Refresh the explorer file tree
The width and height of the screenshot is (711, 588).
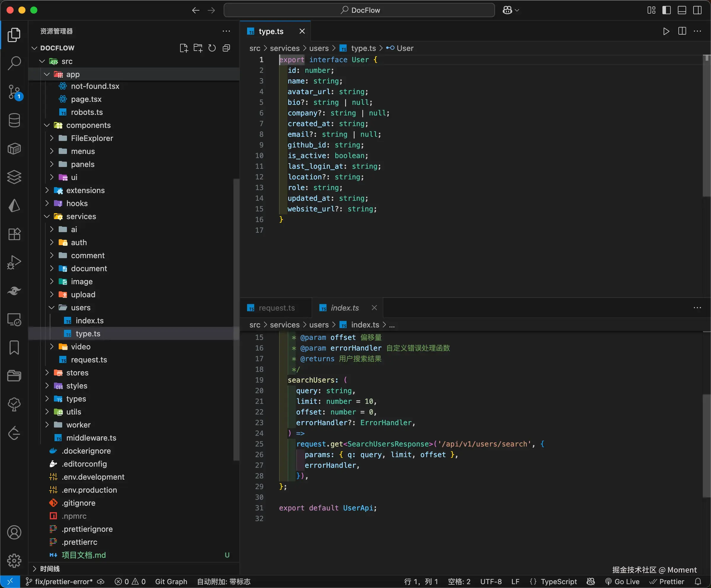point(212,48)
